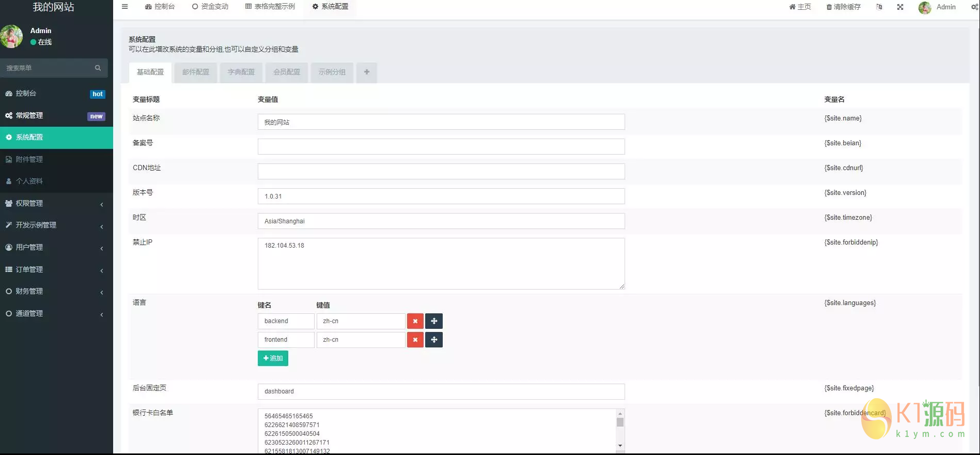Click the zh-cn value field beside backend
Image resolution: width=980 pixels, height=455 pixels.
click(361, 321)
